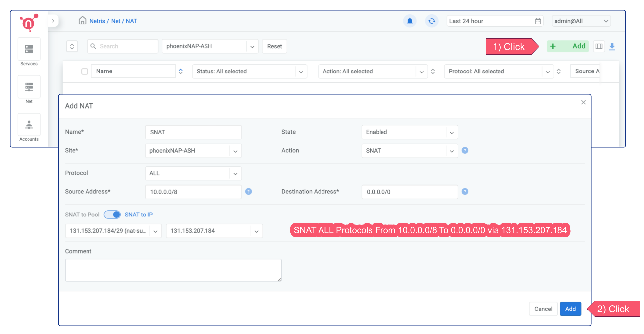This screenshot has width=644, height=334.
Task: Open the column layout icon
Action: coord(599,46)
